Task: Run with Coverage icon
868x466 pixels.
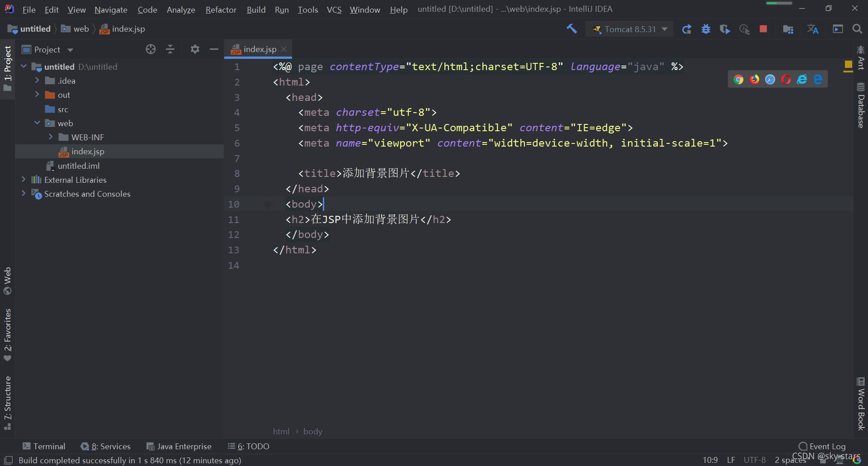Action: [725, 29]
